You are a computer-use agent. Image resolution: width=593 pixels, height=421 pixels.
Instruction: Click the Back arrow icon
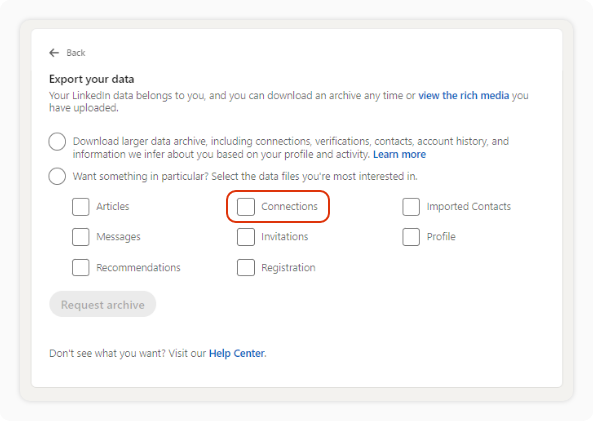[x=54, y=53]
